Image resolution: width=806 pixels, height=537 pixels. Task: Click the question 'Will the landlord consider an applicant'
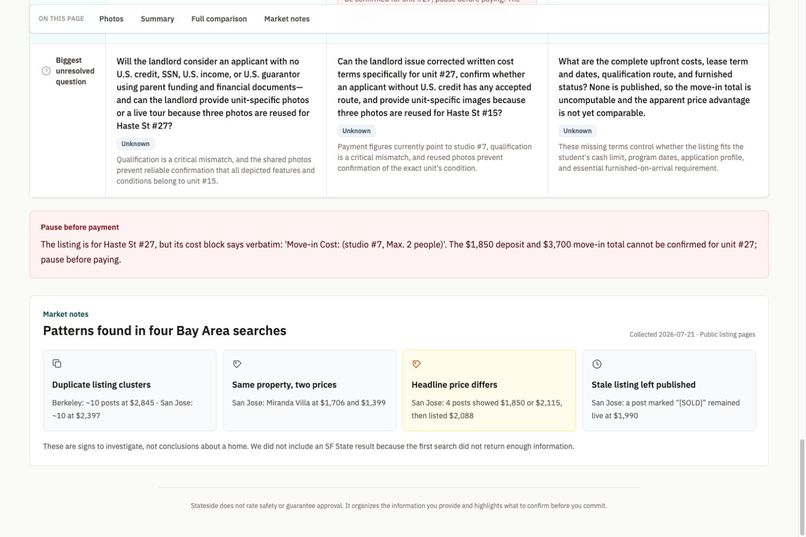[213, 94]
